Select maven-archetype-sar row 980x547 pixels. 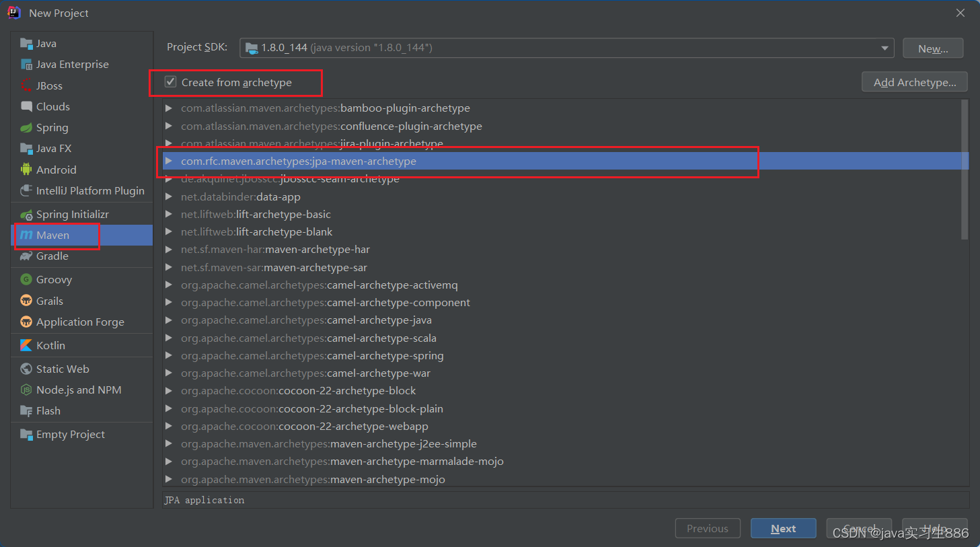pos(562,267)
